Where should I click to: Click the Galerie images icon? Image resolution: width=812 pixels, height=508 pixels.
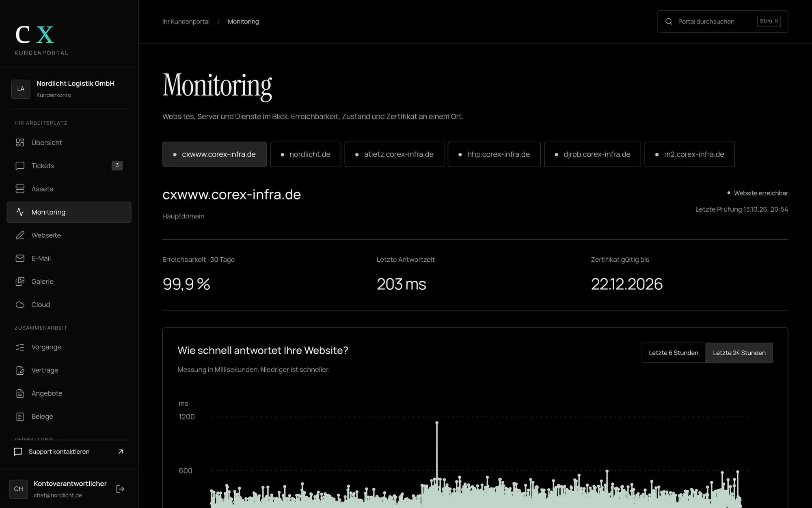[20, 282]
